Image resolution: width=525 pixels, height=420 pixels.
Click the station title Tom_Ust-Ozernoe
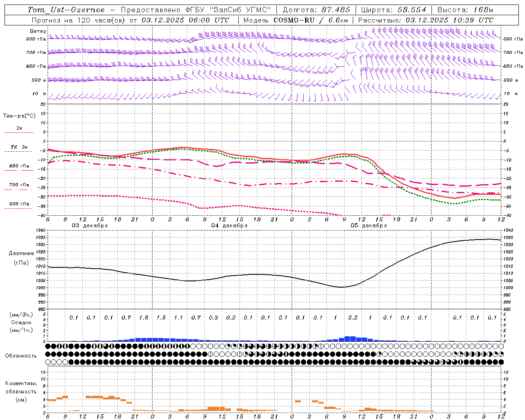66,10
